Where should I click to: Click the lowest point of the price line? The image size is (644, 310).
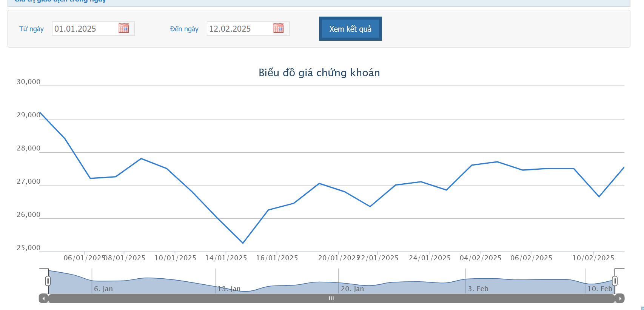tap(243, 243)
